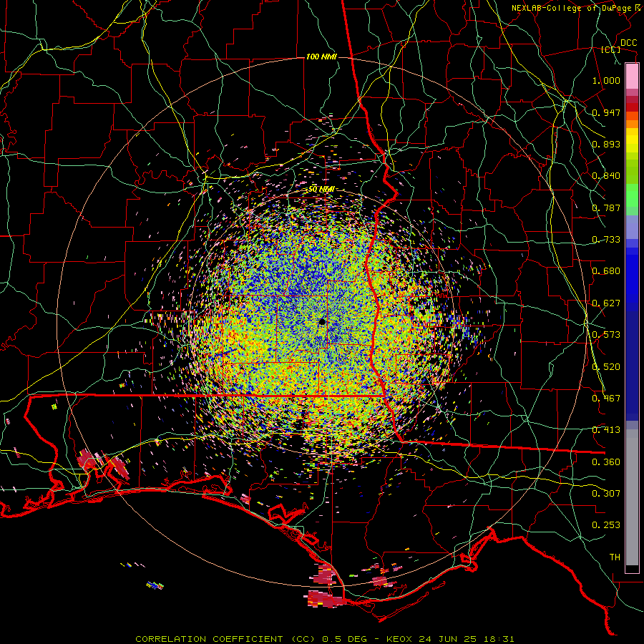
Task: Click the "100 NMI" range ring label
Action: [321, 57]
